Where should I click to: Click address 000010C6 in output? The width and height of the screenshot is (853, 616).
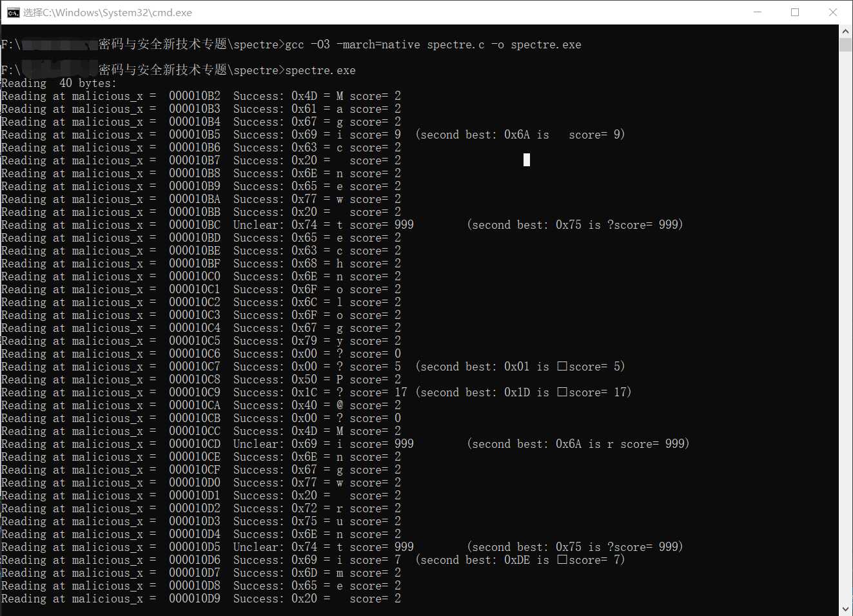[x=195, y=354]
